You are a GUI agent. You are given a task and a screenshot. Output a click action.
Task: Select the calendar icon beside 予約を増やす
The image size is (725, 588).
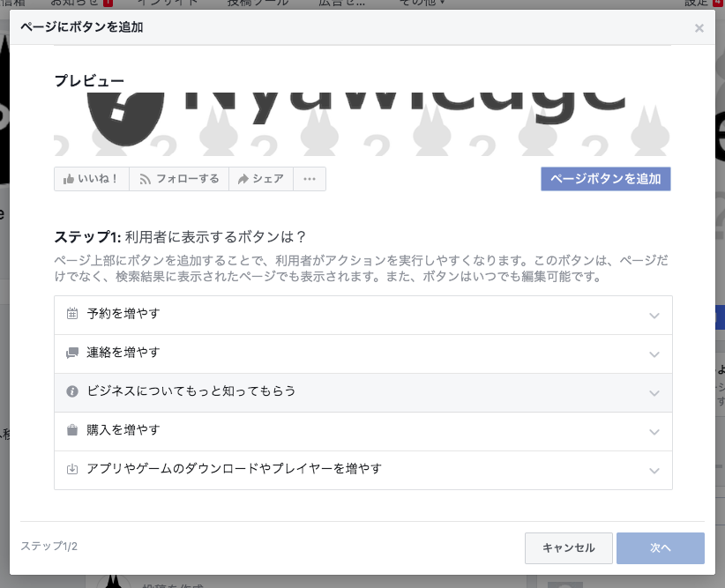pyautogui.click(x=72, y=315)
